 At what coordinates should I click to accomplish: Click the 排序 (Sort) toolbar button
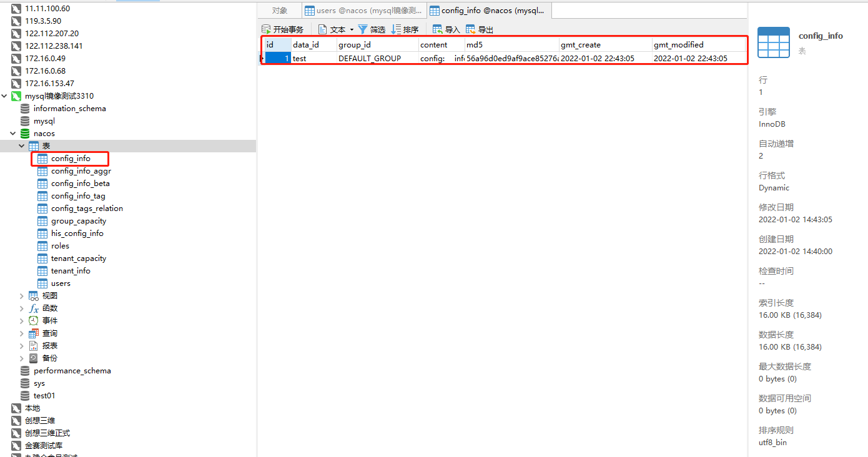405,29
